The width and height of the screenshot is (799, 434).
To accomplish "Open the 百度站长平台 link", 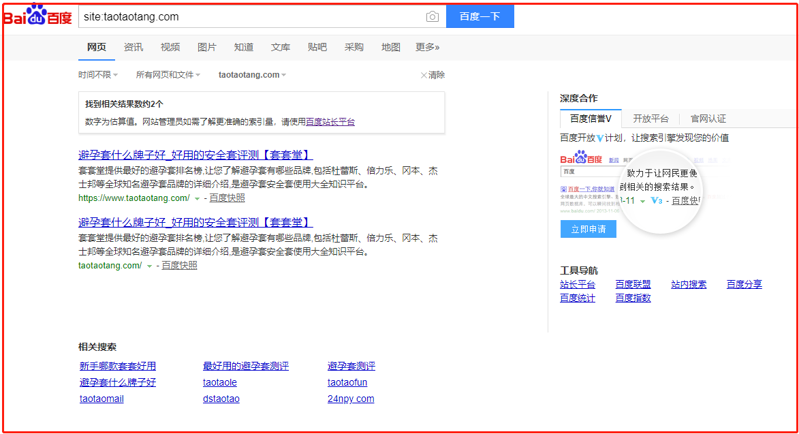I will (330, 122).
